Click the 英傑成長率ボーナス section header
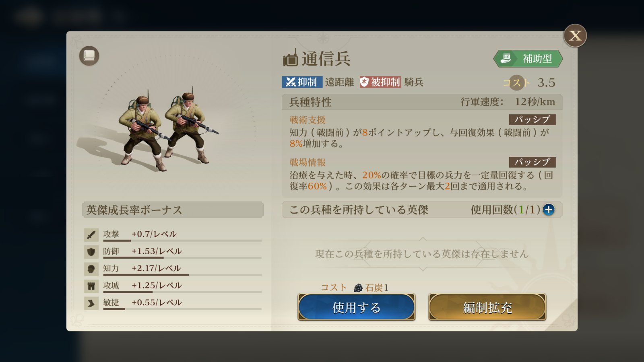The width and height of the screenshot is (644, 362). point(173,210)
